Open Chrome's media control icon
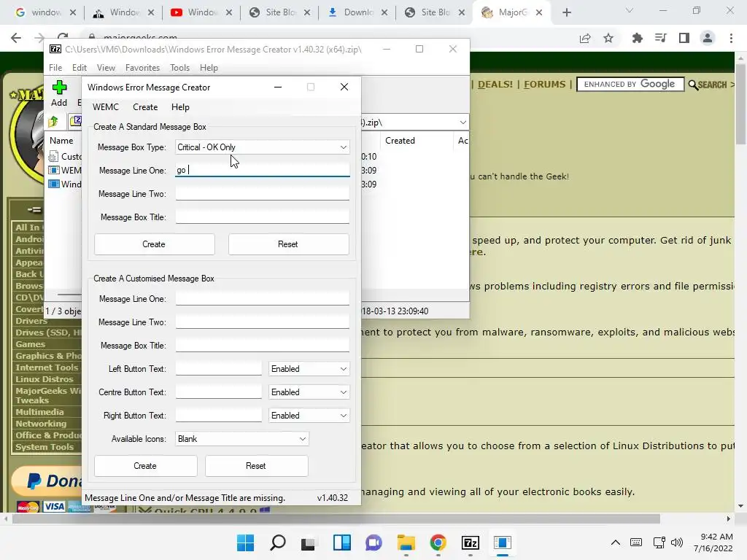Viewport: 747px width, 560px height. 660,38
